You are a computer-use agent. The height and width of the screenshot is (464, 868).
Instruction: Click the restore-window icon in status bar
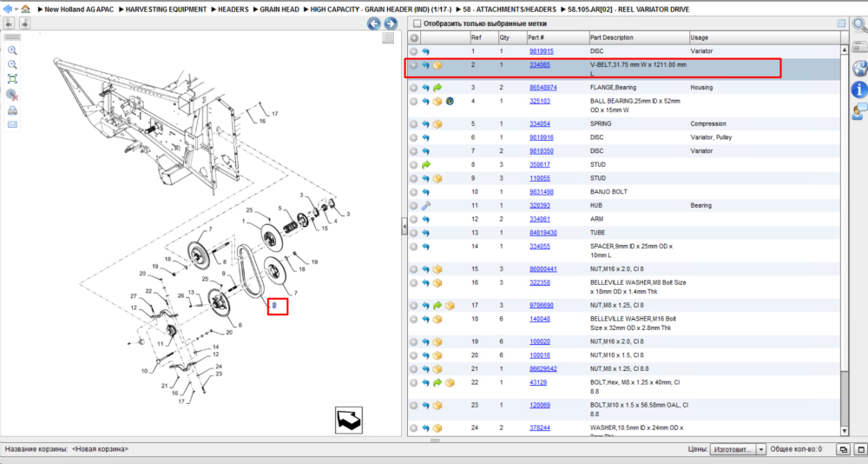(843, 449)
